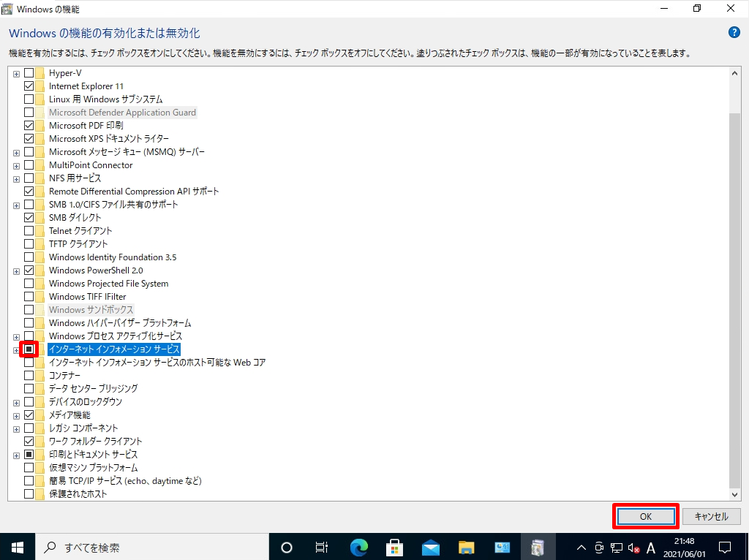Click scrollbar up arrow in feature list
Image resolution: width=749 pixels, height=560 pixels.
(x=734, y=73)
